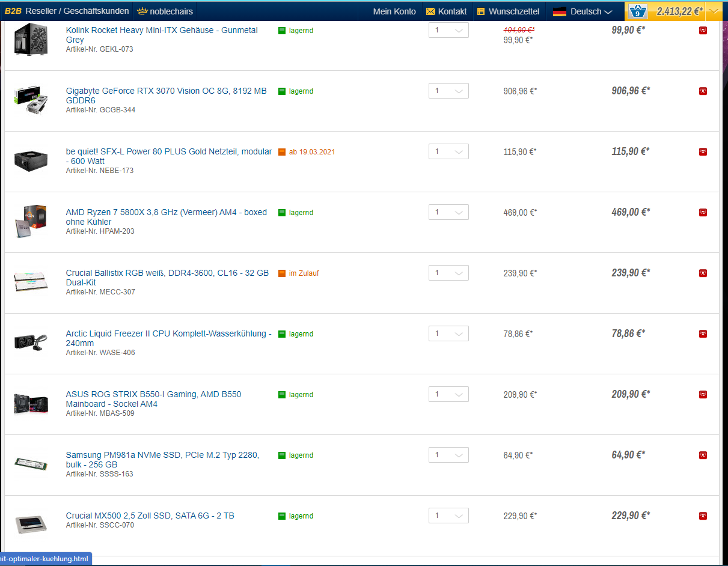Click 906,96 € bold total price
This screenshot has height=566, width=728.
[x=631, y=91]
